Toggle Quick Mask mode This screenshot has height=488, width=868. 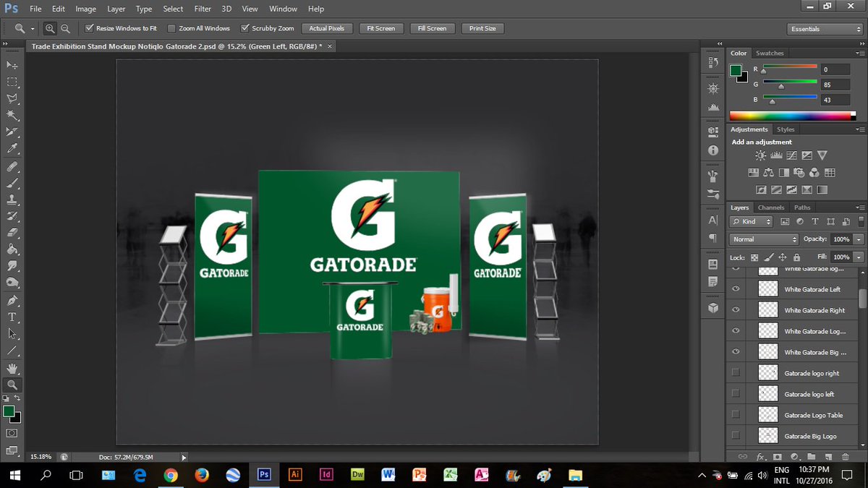click(x=12, y=433)
